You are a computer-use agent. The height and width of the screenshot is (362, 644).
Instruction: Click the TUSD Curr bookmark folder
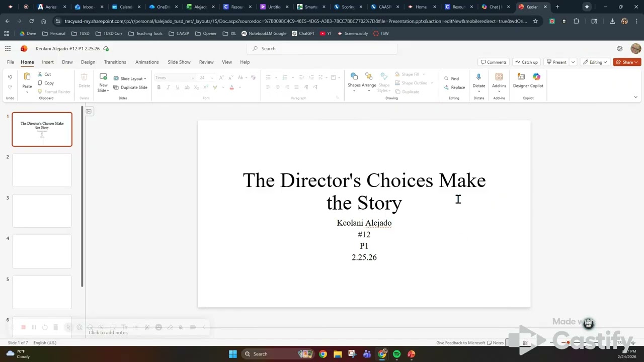point(109,33)
